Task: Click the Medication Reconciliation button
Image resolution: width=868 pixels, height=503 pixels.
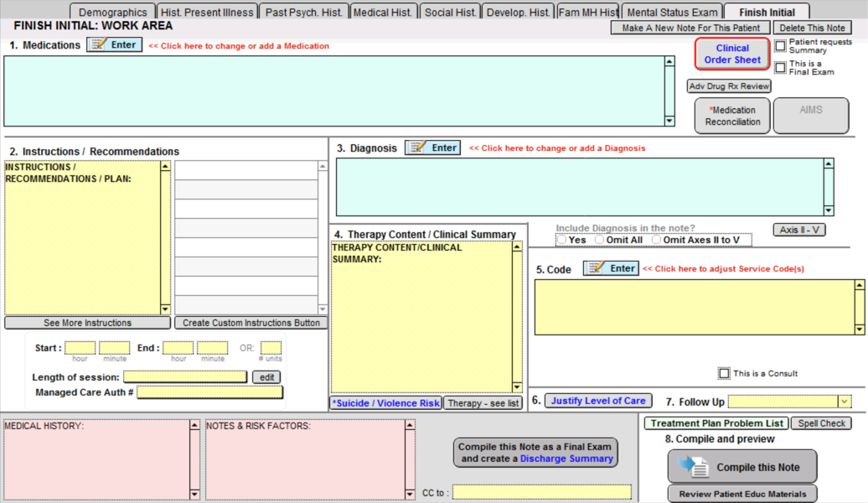Action: click(733, 116)
